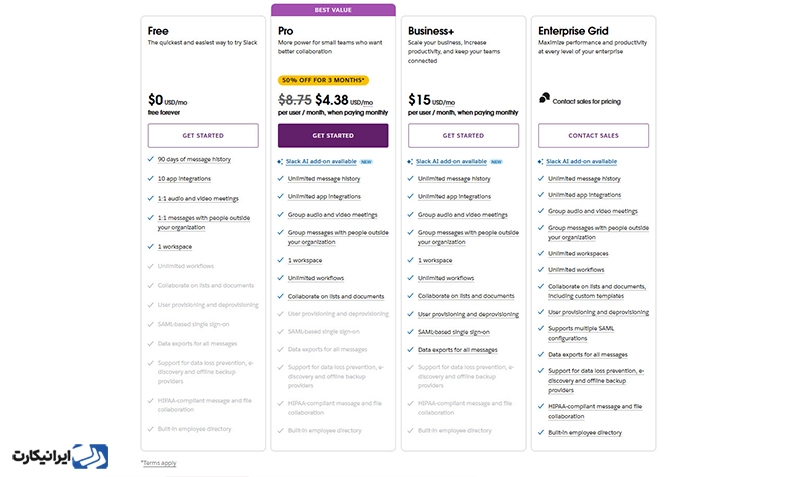The width and height of the screenshot is (800, 477).
Task: Open Slack AI add-on available link in Pro
Action: click(321, 161)
